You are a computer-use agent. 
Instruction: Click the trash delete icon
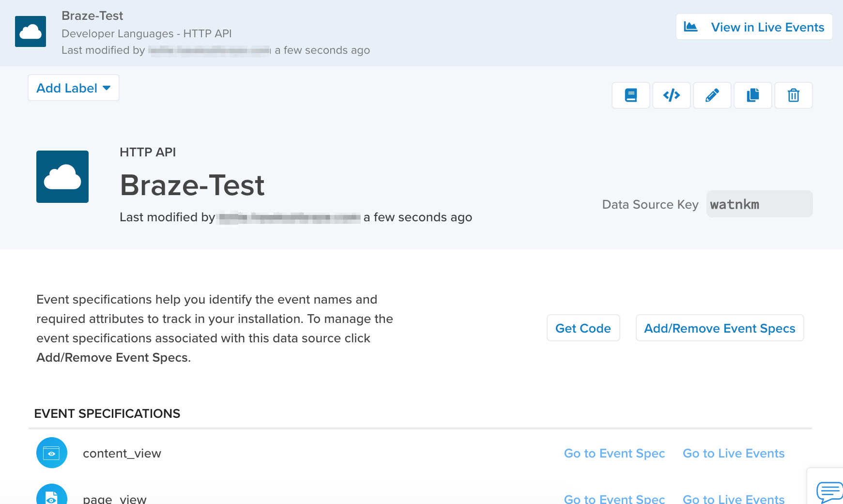pyautogui.click(x=793, y=95)
